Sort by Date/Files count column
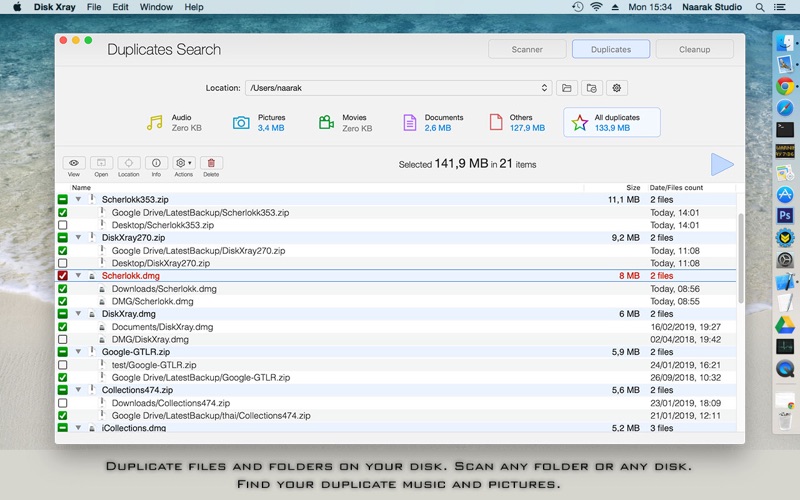 coord(676,188)
